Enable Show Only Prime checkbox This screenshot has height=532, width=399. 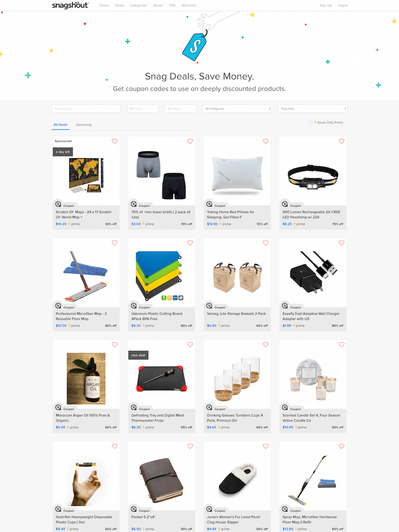click(311, 122)
